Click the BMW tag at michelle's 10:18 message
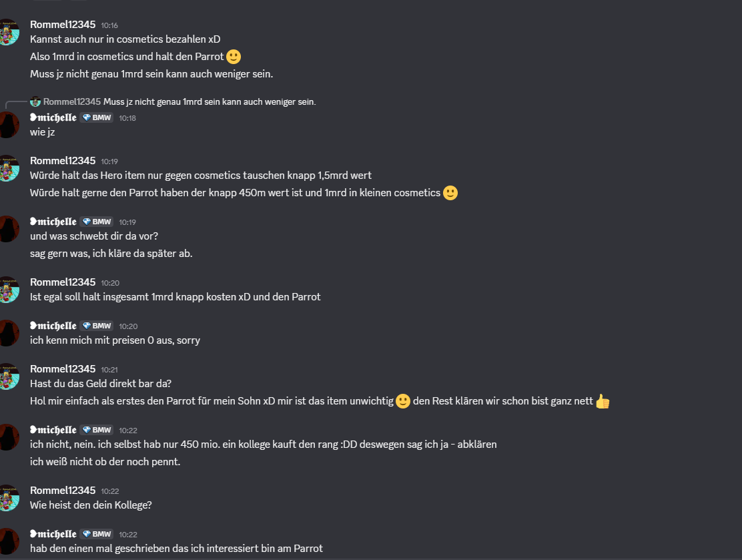 [97, 118]
